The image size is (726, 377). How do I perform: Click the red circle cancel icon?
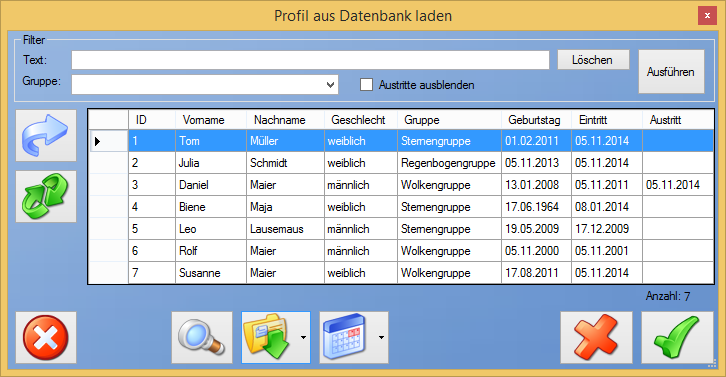coord(46,338)
